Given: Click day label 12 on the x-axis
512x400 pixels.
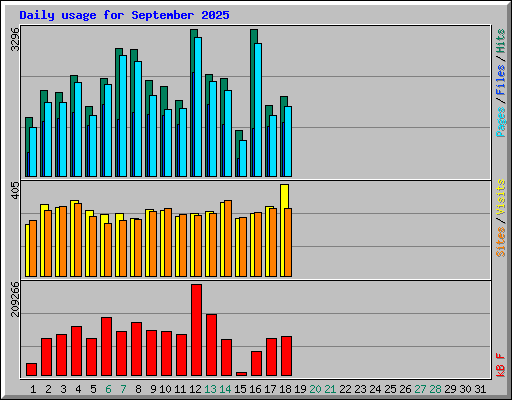Looking at the screenshot, I should click(x=195, y=389).
